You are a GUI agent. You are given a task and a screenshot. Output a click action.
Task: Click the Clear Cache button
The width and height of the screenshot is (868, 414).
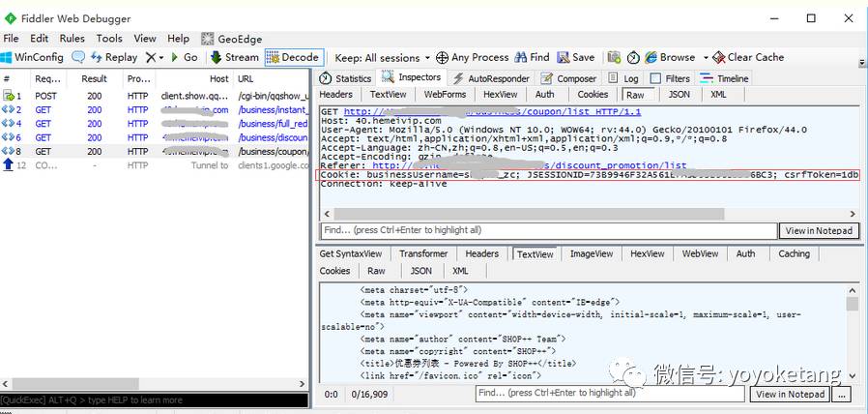coord(748,57)
